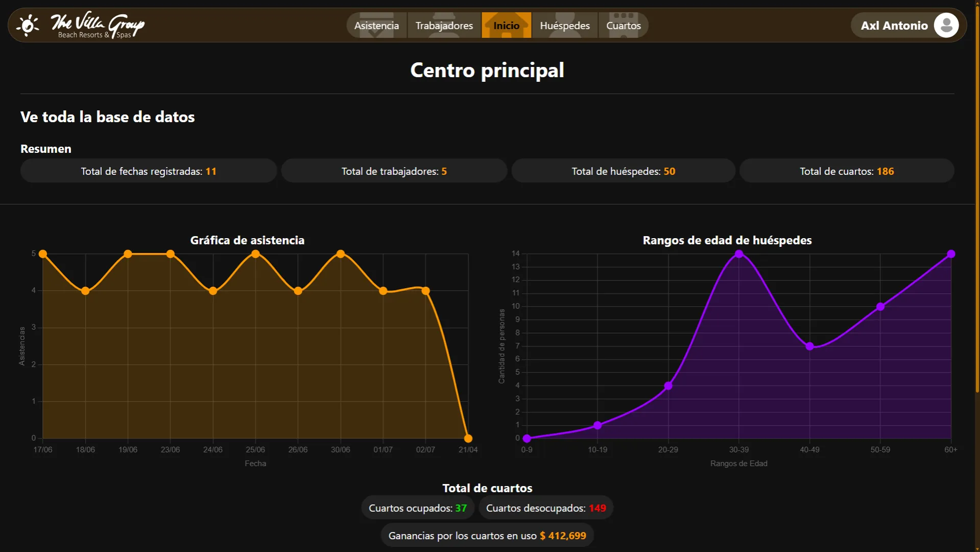Image resolution: width=980 pixels, height=552 pixels.
Task: Select Total de trabajadores summary pill
Action: tap(394, 171)
